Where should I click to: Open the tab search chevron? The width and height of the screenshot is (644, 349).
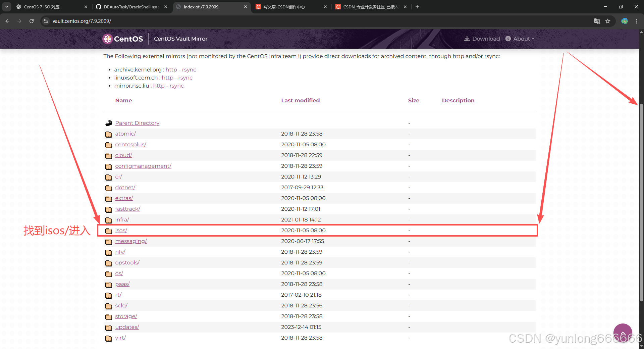6,7
